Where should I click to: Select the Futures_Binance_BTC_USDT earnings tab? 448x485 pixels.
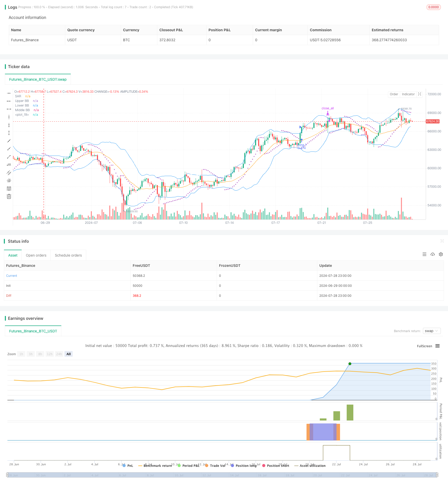click(x=33, y=331)
